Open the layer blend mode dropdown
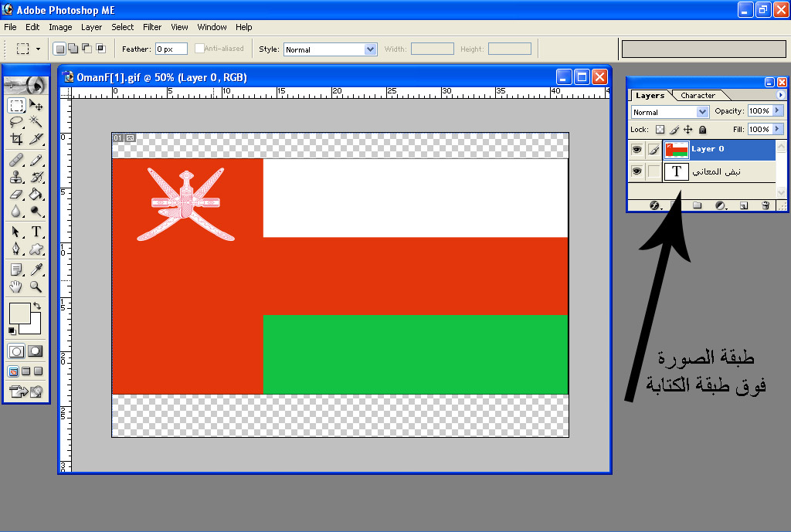 [701, 112]
